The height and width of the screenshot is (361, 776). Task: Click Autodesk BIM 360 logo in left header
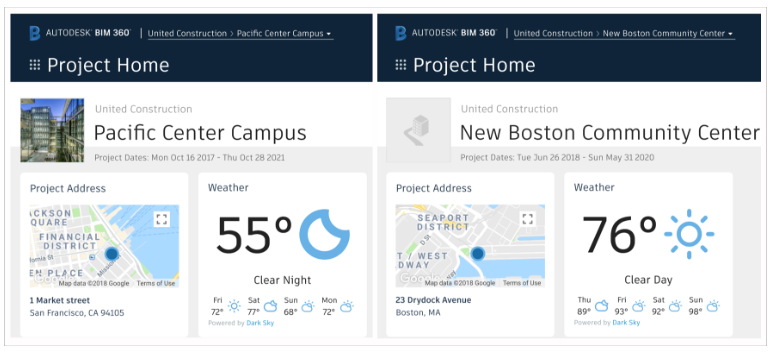[x=80, y=33]
